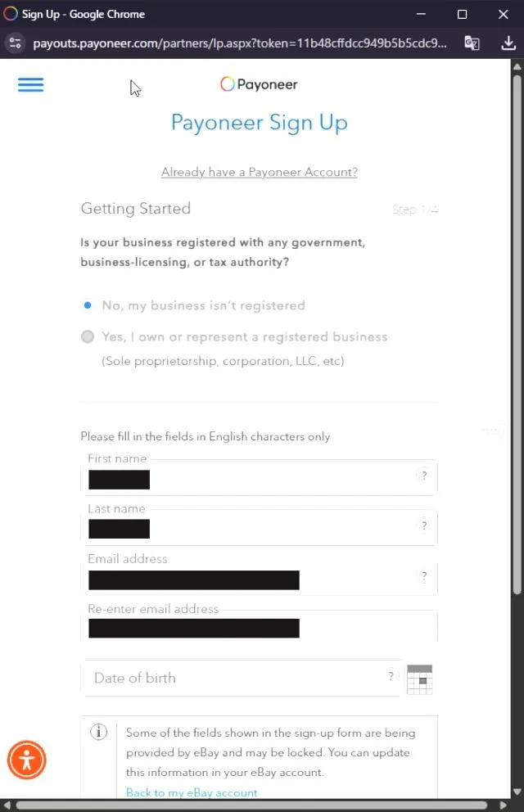The width and height of the screenshot is (524, 812).
Task: Click the Payoneer logo
Action: (259, 83)
